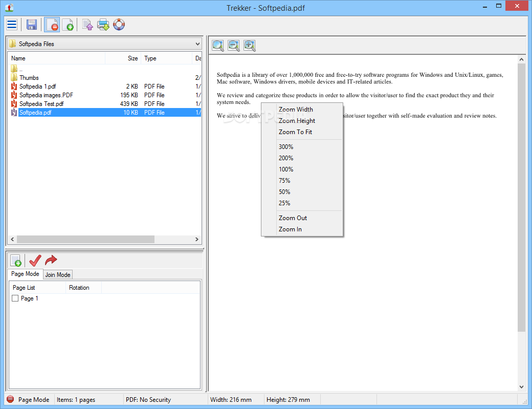This screenshot has height=409, width=532.
Task: Click the file list scroll left arrow
Action: coord(13,239)
